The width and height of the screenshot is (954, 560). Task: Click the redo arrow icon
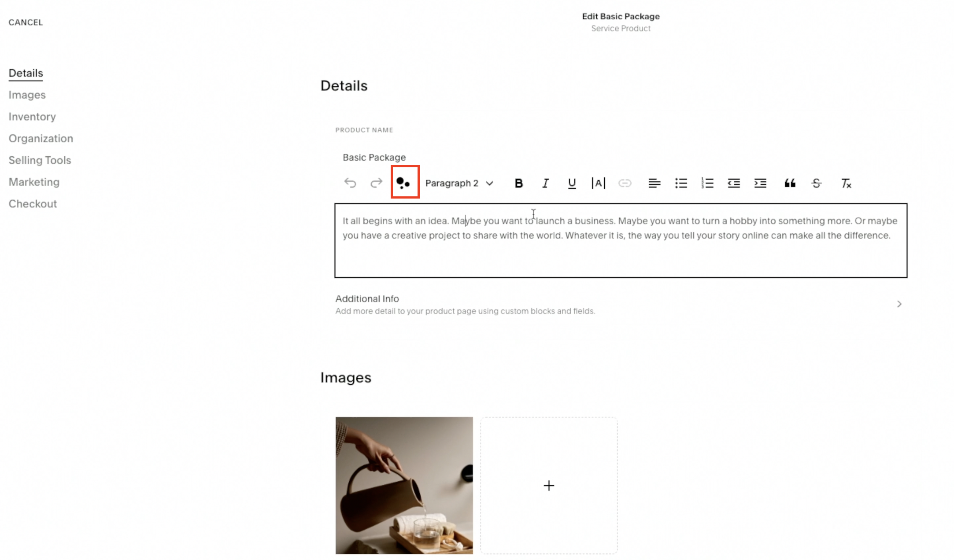(x=376, y=183)
